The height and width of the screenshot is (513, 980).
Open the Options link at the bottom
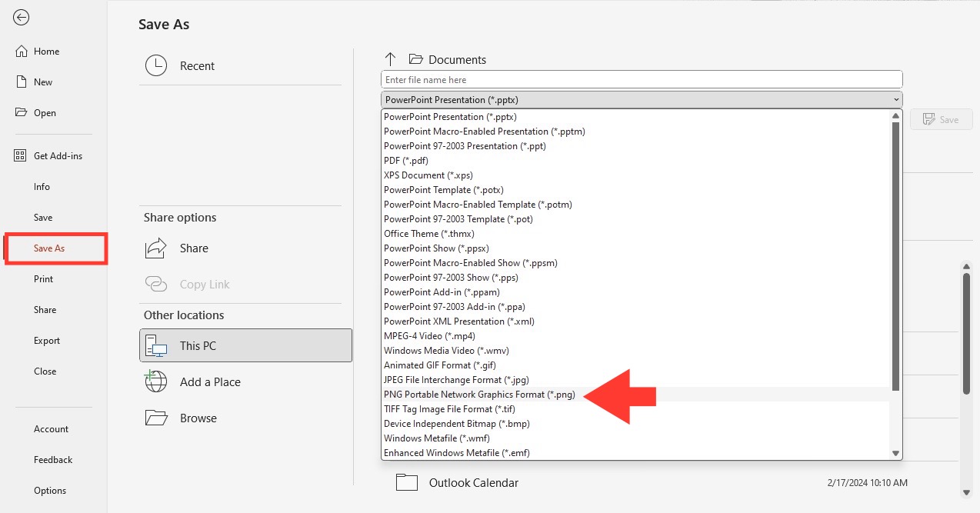coord(50,491)
